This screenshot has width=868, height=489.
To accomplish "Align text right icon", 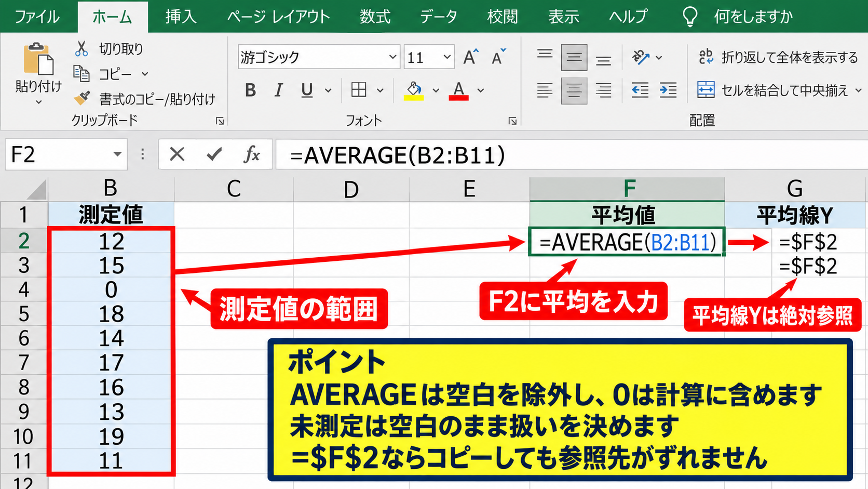I will [603, 90].
